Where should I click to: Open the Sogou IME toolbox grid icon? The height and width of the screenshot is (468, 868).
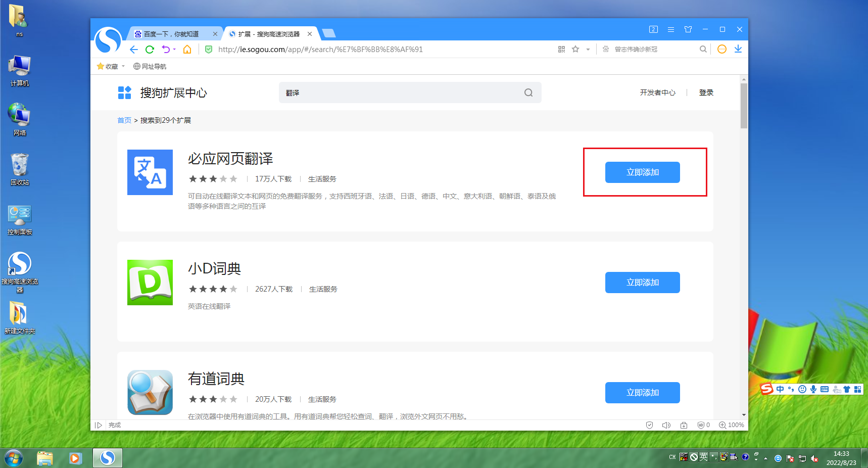click(x=858, y=389)
